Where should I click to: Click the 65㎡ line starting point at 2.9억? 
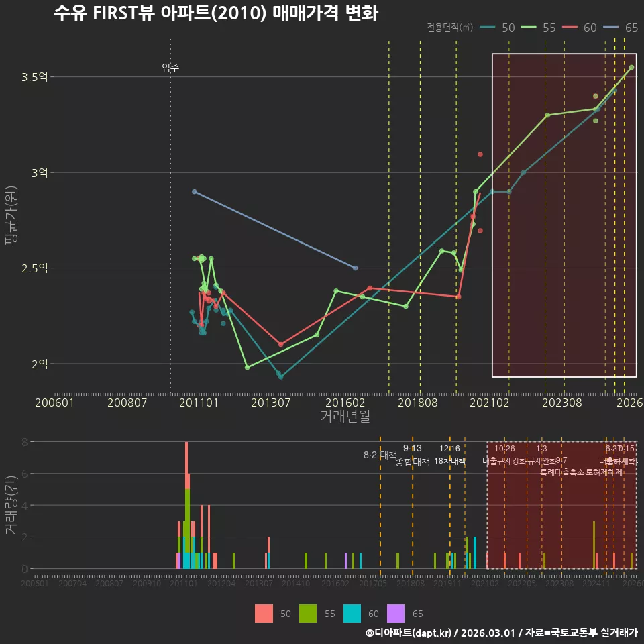[x=195, y=192]
